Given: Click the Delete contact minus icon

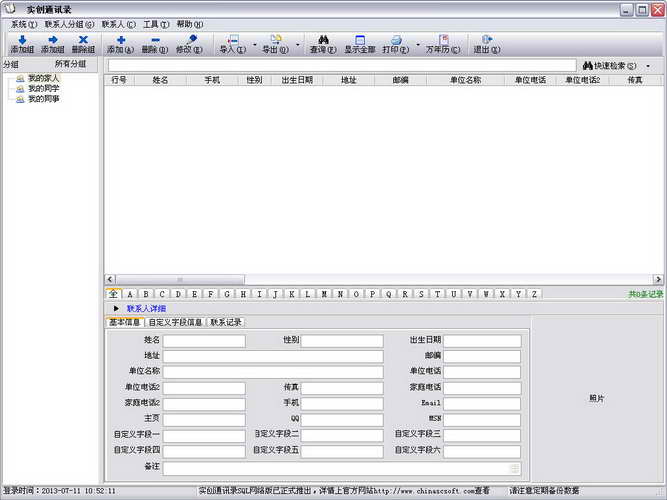Looking at the screenshot, I should tap(155, 40).
